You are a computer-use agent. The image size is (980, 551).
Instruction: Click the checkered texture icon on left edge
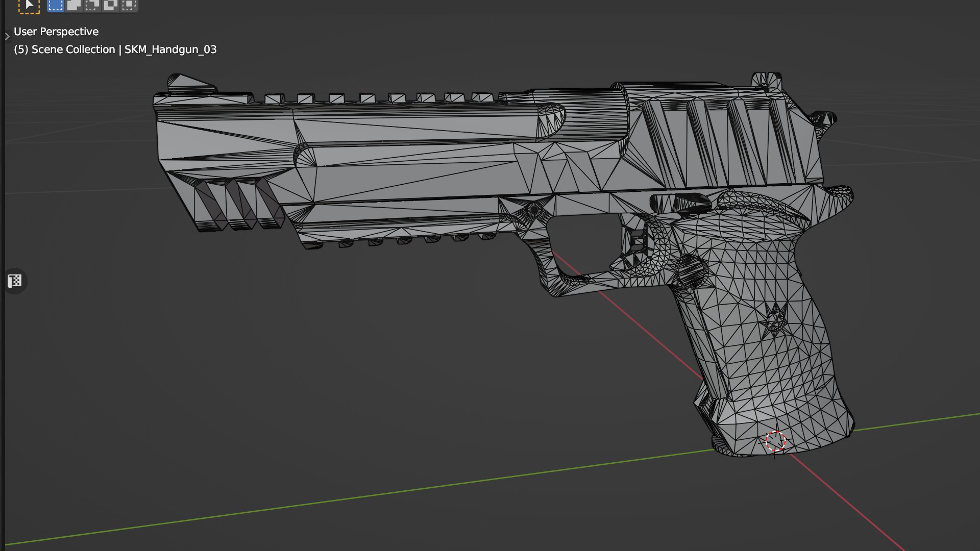15,281
